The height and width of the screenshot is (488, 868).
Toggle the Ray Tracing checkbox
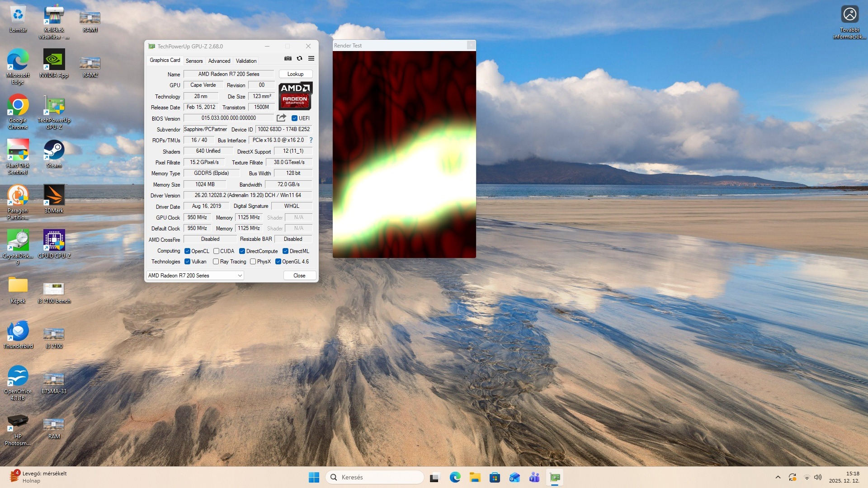pos(216,262)
